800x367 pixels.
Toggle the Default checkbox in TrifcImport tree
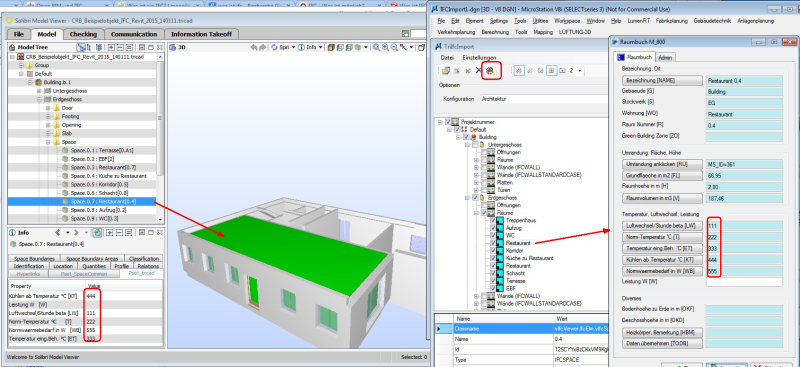(x=457, y=130)
